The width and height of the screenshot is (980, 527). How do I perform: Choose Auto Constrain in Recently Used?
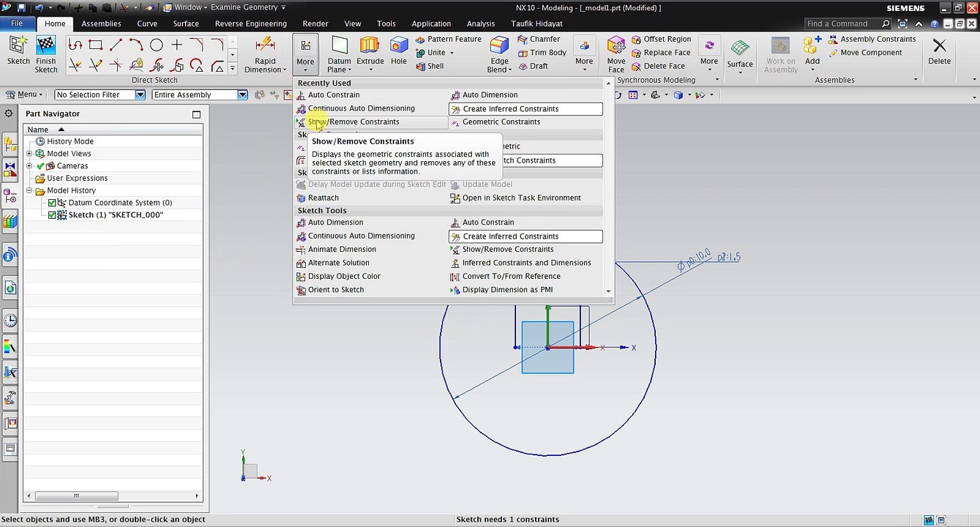328,94
